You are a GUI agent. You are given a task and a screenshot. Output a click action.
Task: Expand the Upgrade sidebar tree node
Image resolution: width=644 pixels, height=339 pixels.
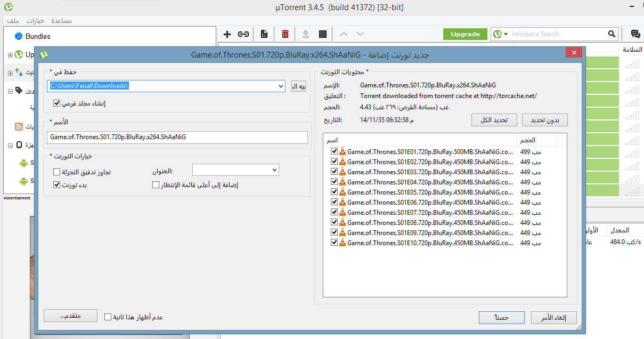pos(10,55)
